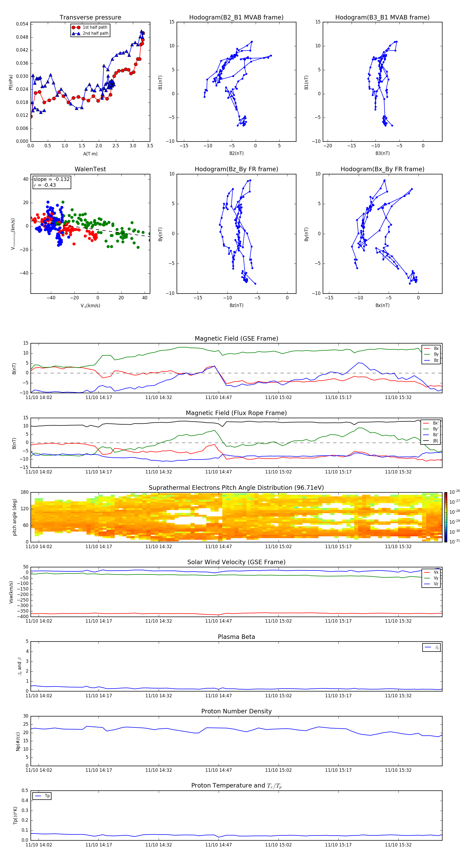Click the "r = -0.43" annotation
The width and height of the screenshot is (473, 868).
click(x=45, y=185)
